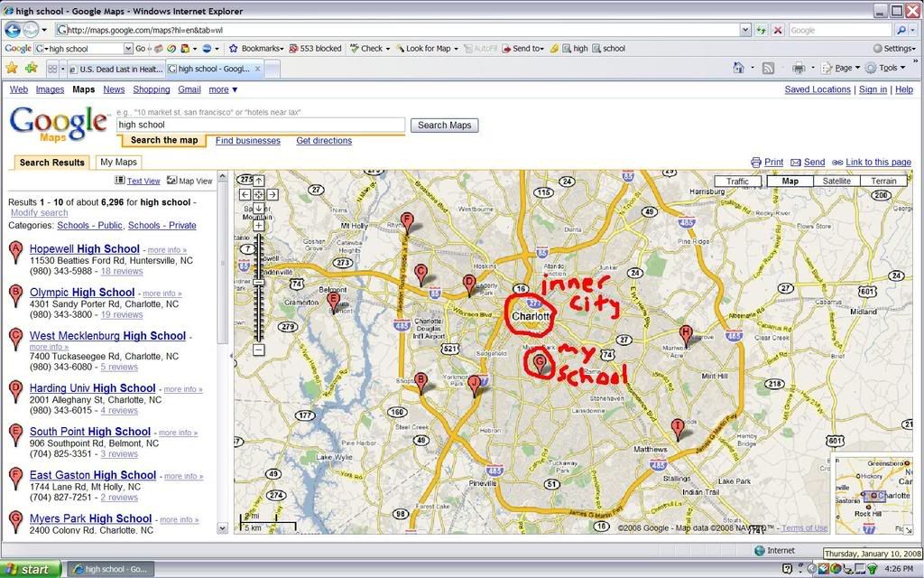Click the IE Favorites star icon
The image size is (924, 578).
[11, 68]
